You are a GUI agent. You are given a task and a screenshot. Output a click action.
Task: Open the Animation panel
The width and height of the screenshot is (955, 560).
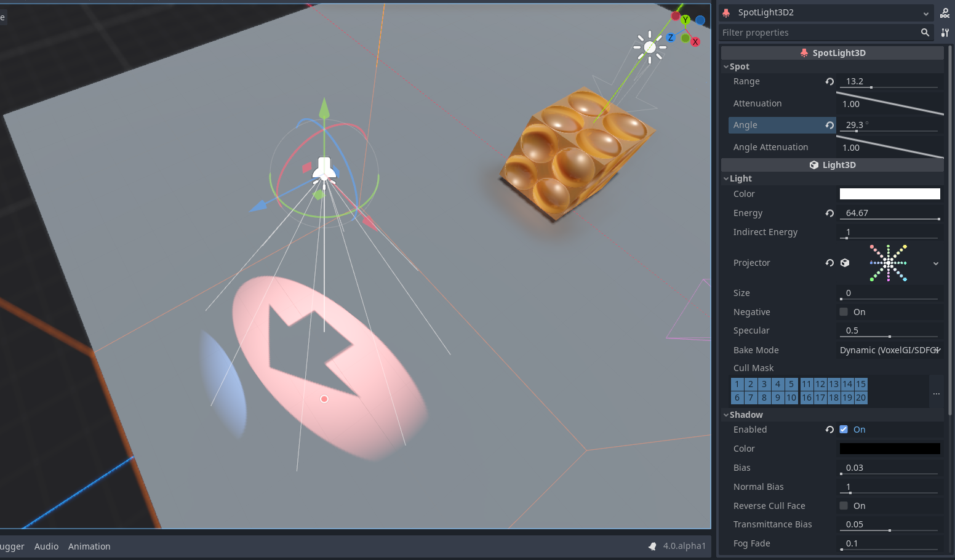pos(89,546)
